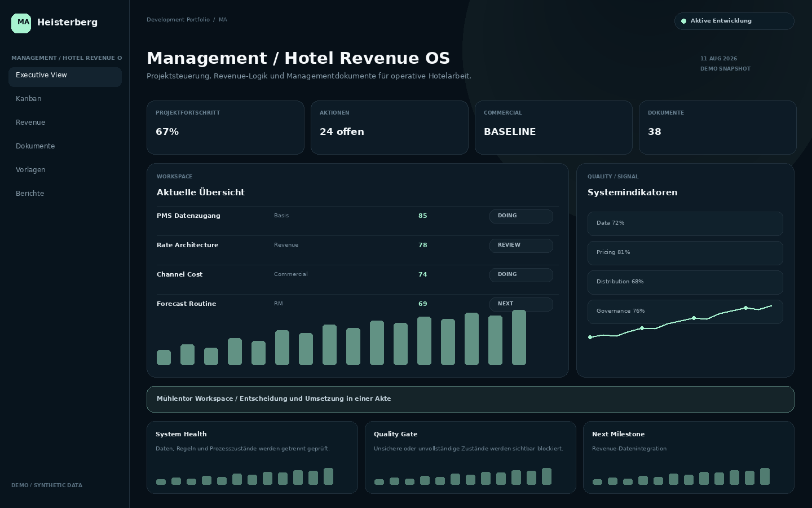Click the 11 AUG 2026 date label

pyautogui.click(x=718, y=59)
